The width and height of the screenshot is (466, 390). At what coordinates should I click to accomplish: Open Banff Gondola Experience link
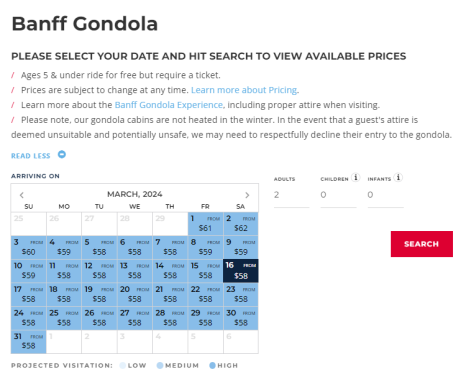click(x=169, y=105)
